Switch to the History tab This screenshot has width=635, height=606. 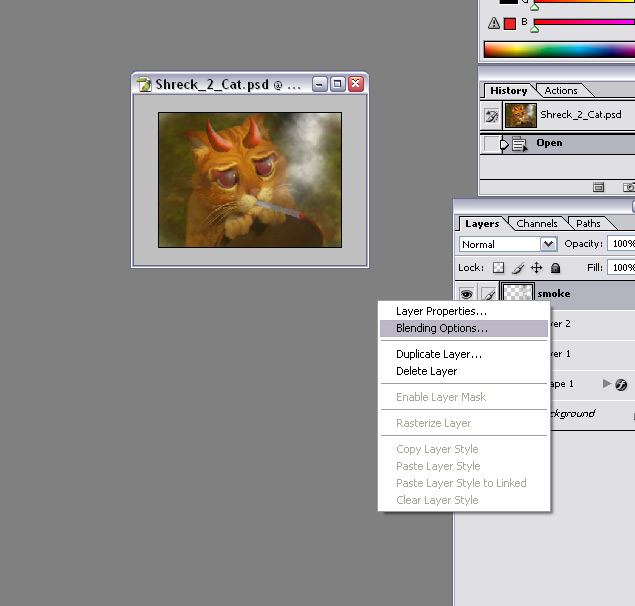(x=509, y=91)
